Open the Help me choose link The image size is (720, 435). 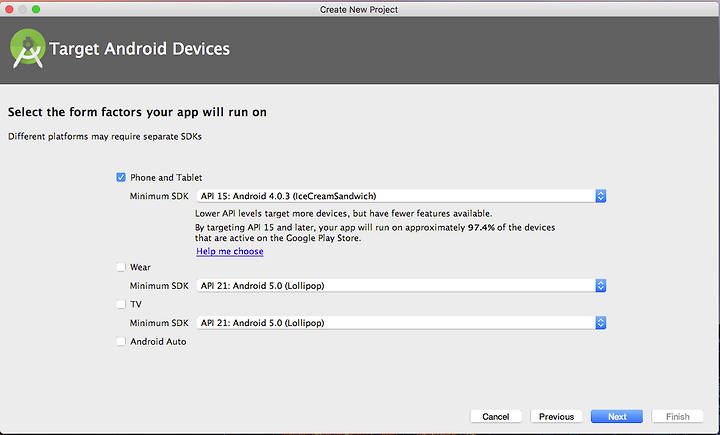pyautogui.click(x=230, y=251)
